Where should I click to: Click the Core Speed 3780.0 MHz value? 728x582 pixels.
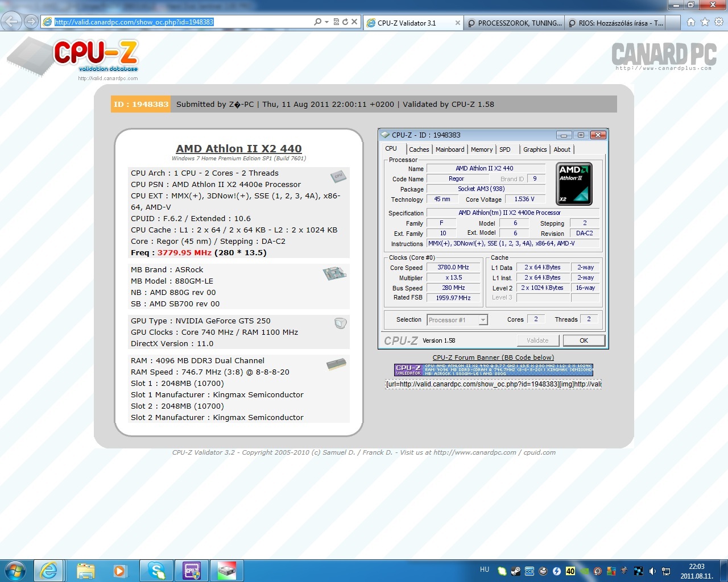tap(453, 268)
